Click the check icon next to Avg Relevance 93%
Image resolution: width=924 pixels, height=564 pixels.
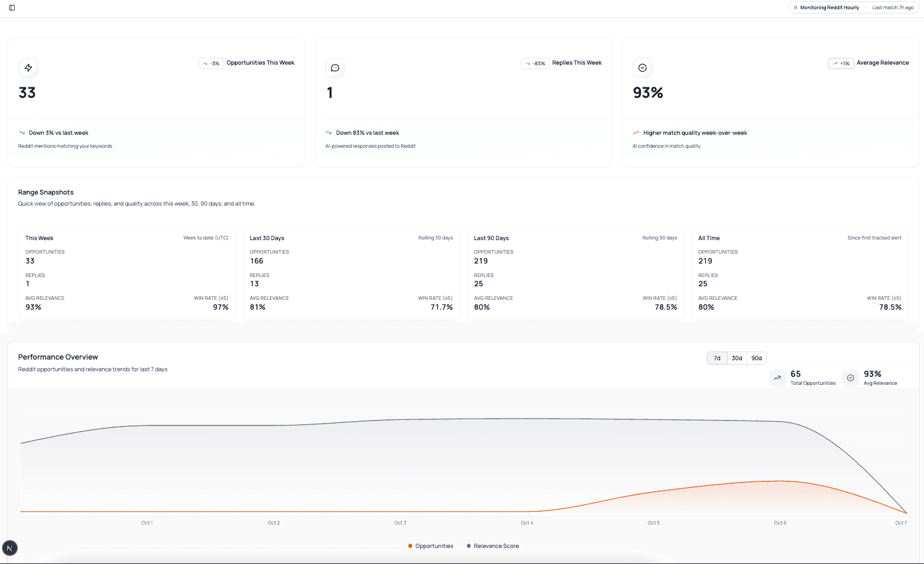tap(851, 377)
